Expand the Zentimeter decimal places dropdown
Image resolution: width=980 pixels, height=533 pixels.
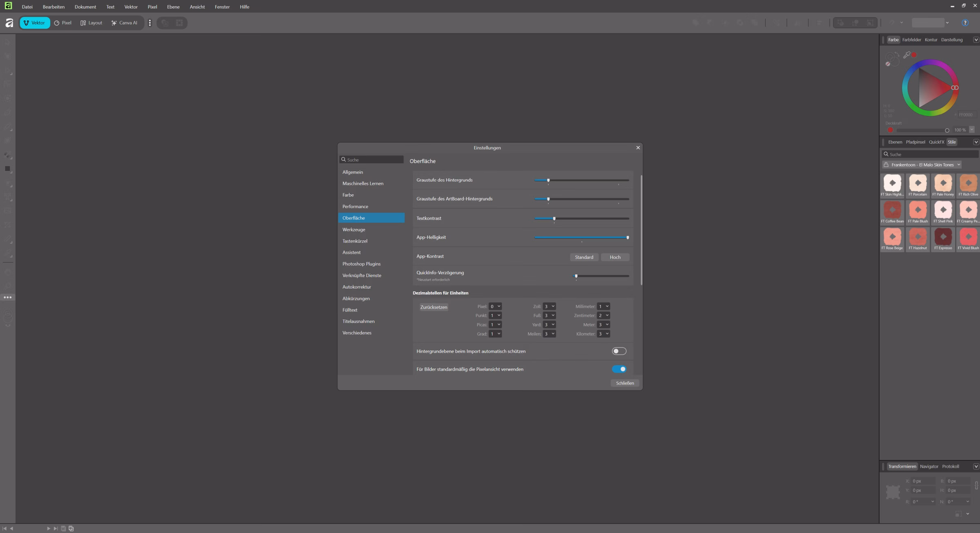(x=604, y=315)
